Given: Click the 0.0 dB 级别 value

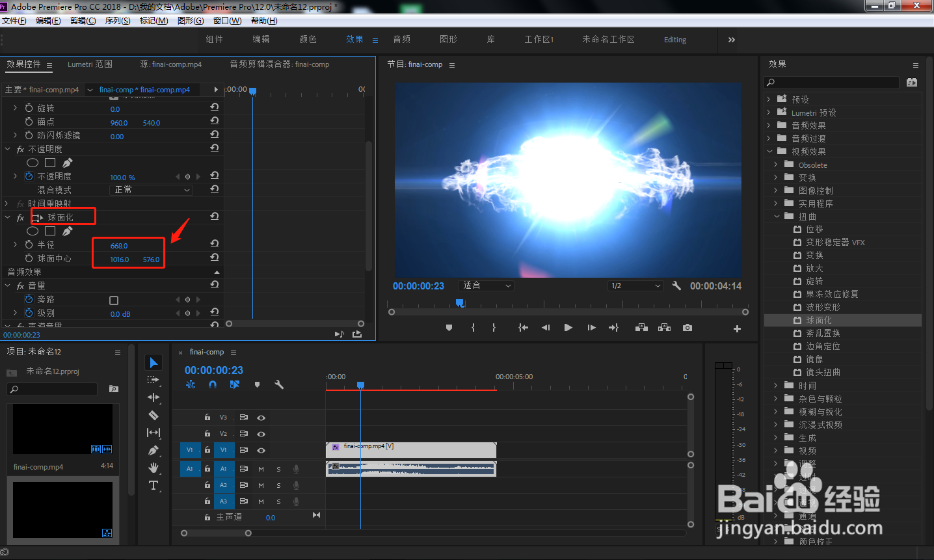Looking at the screenshot, I should (120, 314).
